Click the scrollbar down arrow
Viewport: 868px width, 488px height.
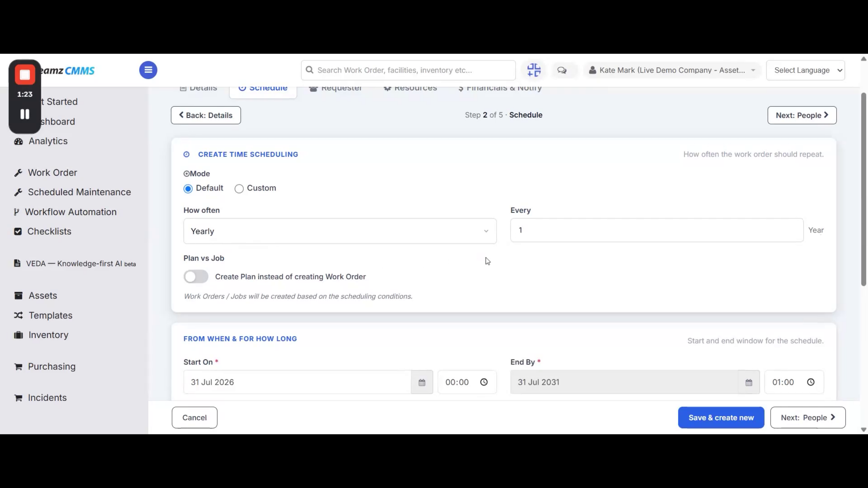coord(864,430)
